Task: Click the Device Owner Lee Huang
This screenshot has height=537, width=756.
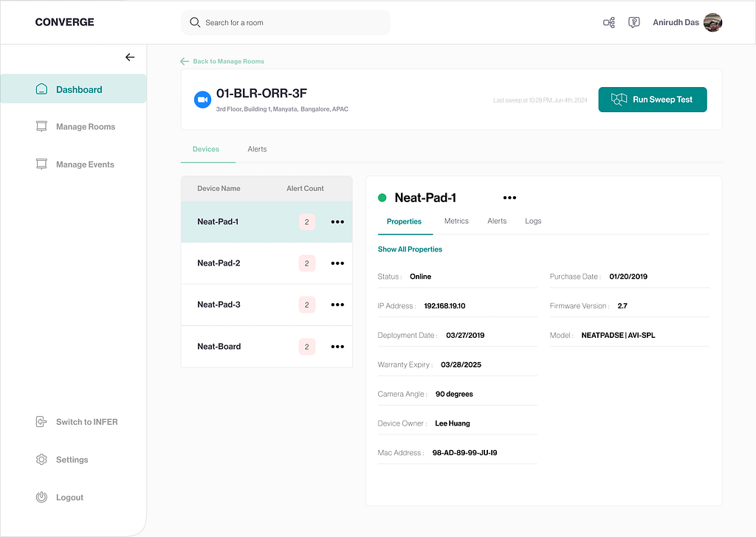Action: tap(453, 423)
